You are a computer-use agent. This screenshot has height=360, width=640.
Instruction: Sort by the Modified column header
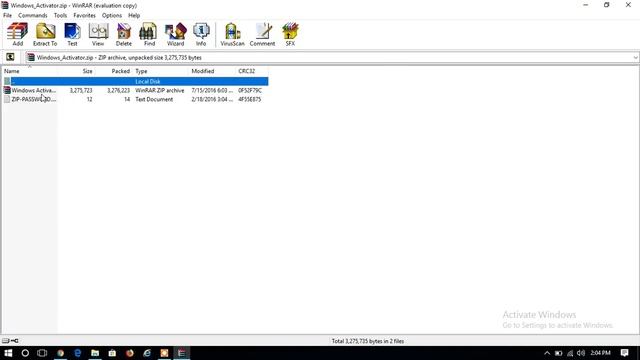pyautogui.click(x=213, y=71)
